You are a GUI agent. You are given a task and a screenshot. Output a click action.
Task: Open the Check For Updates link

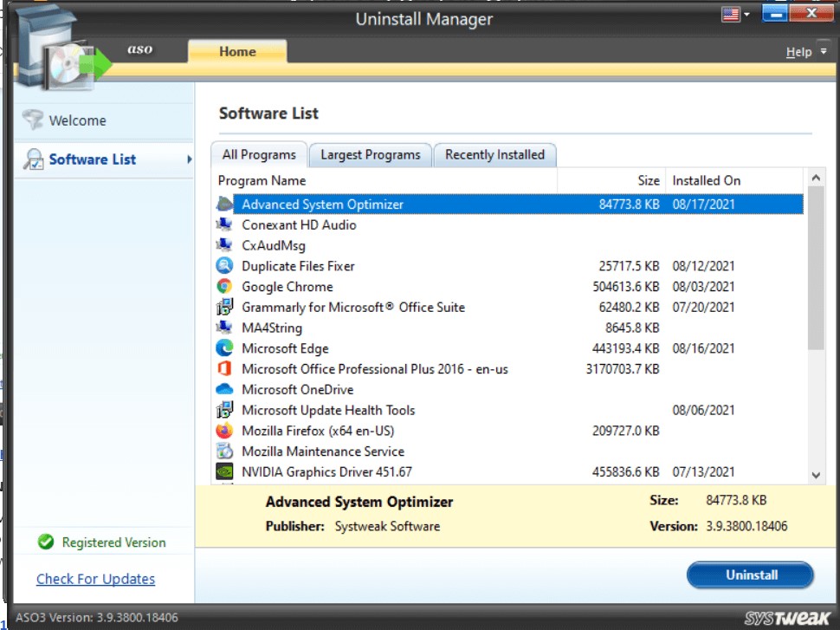pyautogui.click(x=95, y=579)
